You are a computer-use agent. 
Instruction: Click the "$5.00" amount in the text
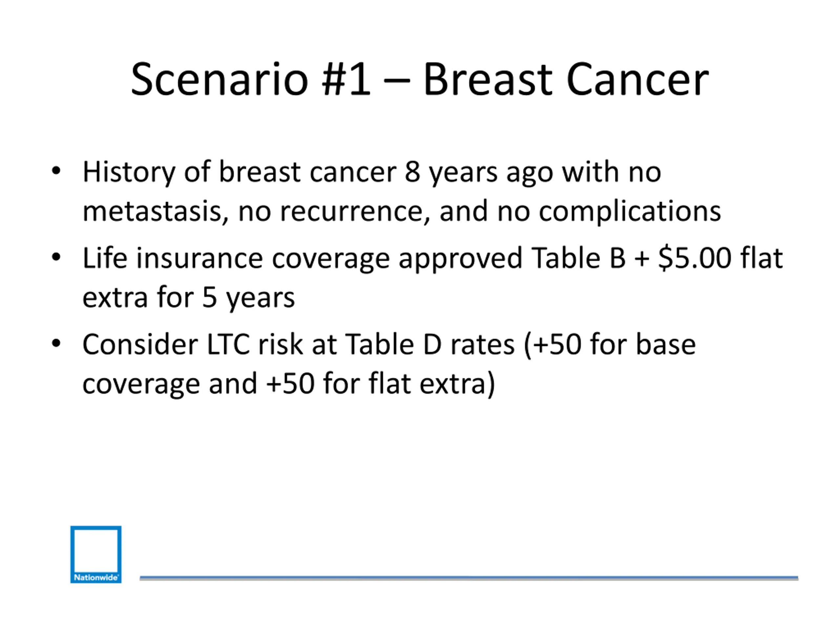(x=695, y=258)
